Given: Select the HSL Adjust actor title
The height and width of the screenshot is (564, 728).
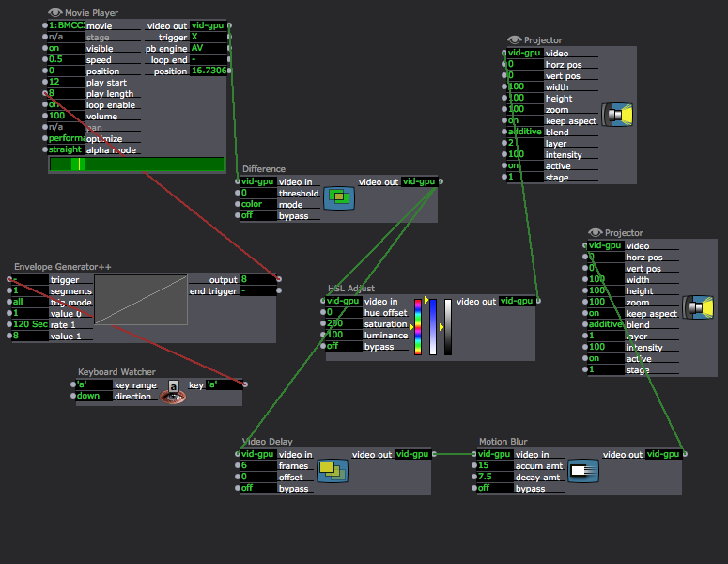Looking at the screenshot, I should pyautogui.click(x=351, y=289).
